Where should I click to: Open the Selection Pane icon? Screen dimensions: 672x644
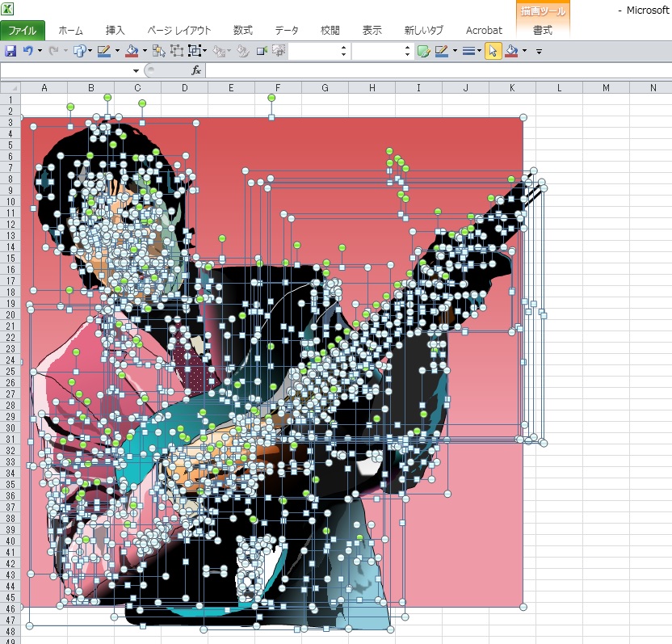159,51
